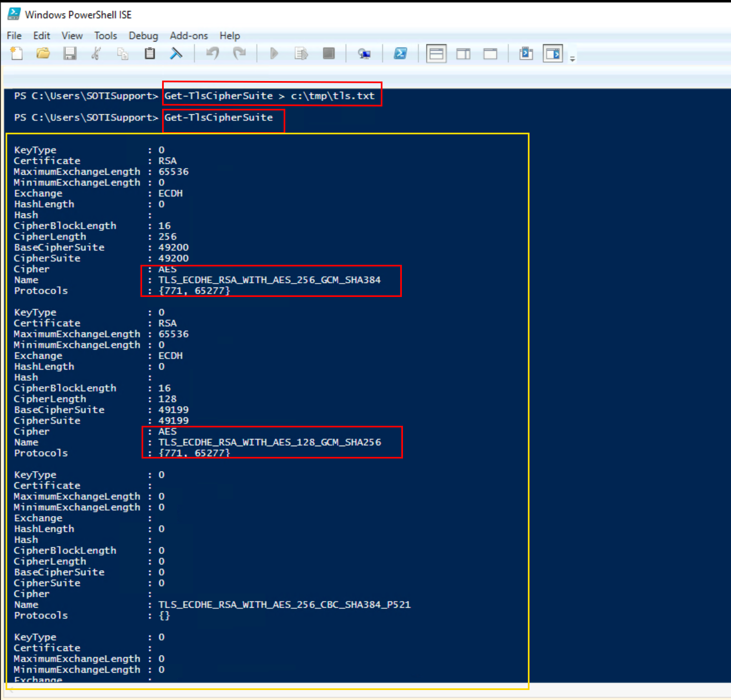Toggle Show Script Pane Maximized layout
Screen dimensions: 731x700
[490, 53]
